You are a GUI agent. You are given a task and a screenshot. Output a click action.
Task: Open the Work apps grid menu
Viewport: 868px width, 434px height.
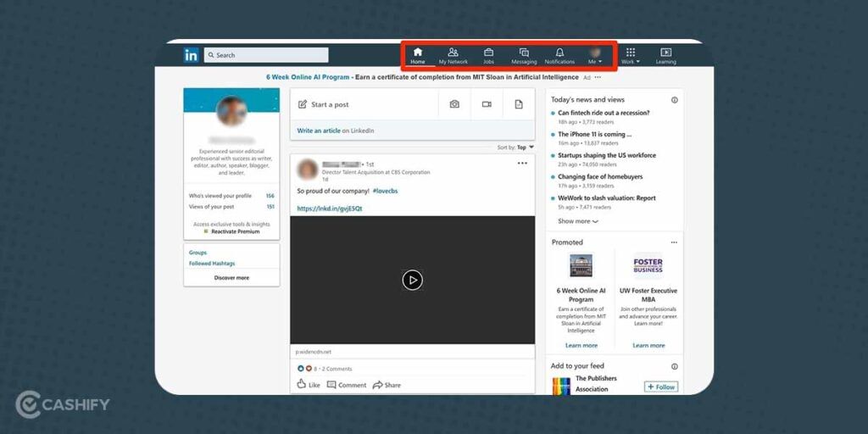[630, 56]
